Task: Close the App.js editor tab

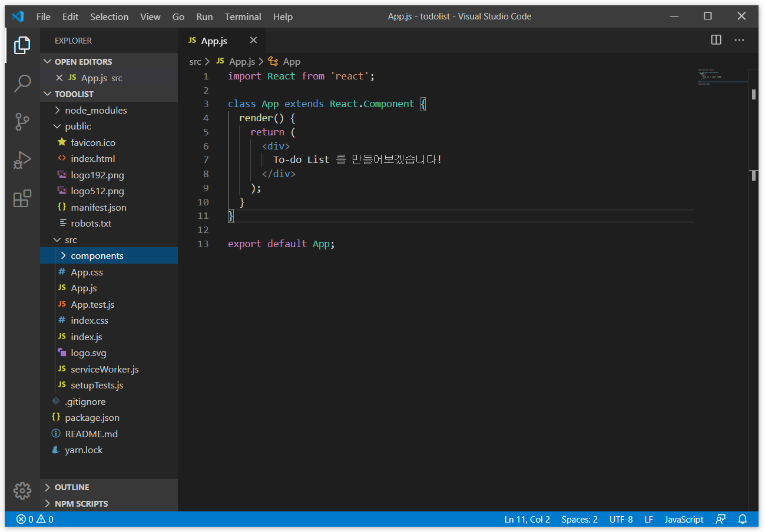Action: 253,40
